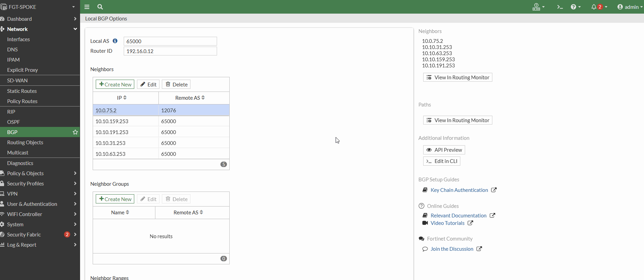Sort neighbors by Remote AS column

tap(190, 98)
